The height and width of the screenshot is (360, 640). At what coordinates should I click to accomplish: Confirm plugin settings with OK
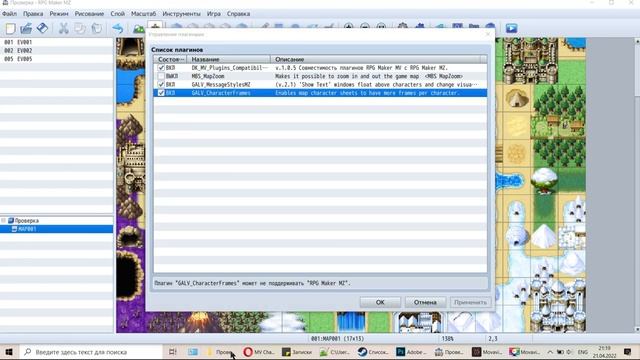[380, 302]
